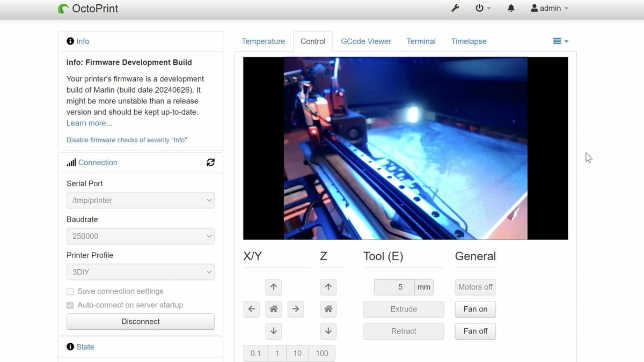The image size is (644, 362).
Task: Open the power system menu icon
Action: tap(480, 8)
